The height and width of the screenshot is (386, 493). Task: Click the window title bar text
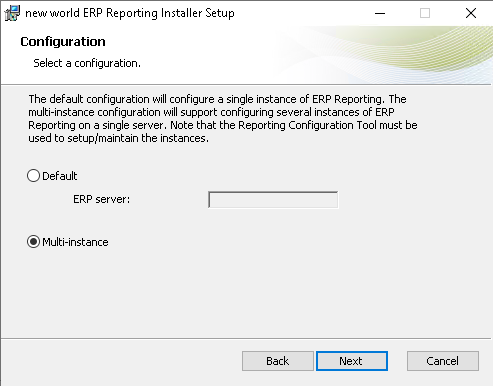[x=130, y=13]
